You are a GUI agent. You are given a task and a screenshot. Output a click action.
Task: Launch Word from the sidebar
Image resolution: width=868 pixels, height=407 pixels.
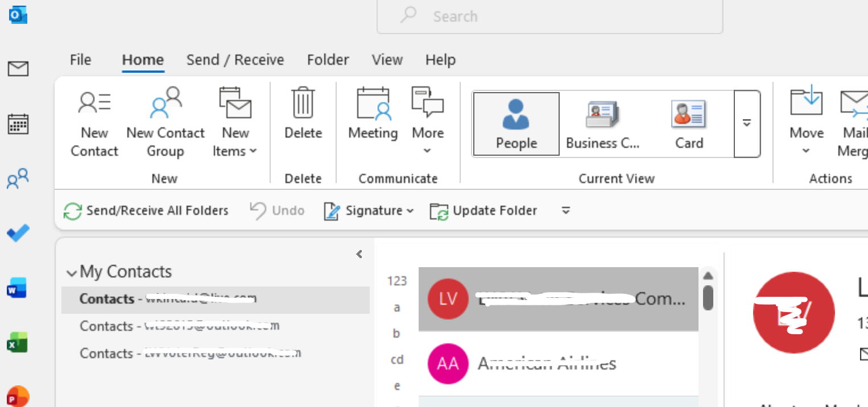(x=18, y=288)
